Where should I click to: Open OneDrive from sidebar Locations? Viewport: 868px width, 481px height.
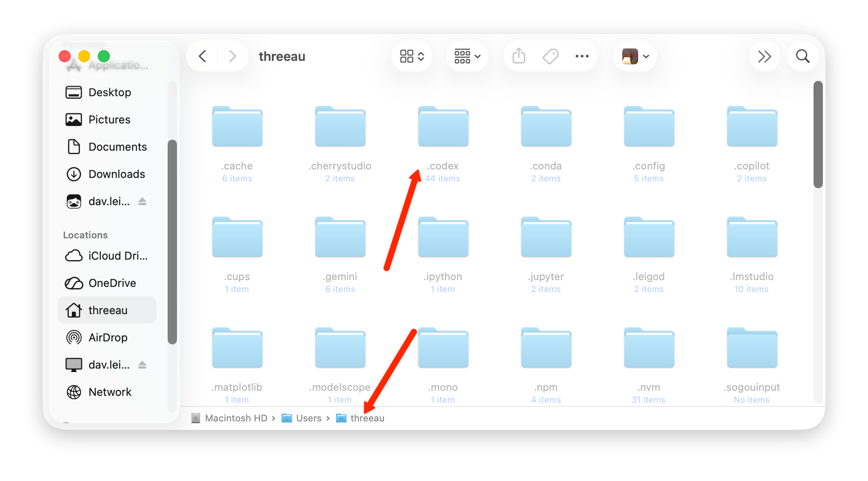click(107, 283)
